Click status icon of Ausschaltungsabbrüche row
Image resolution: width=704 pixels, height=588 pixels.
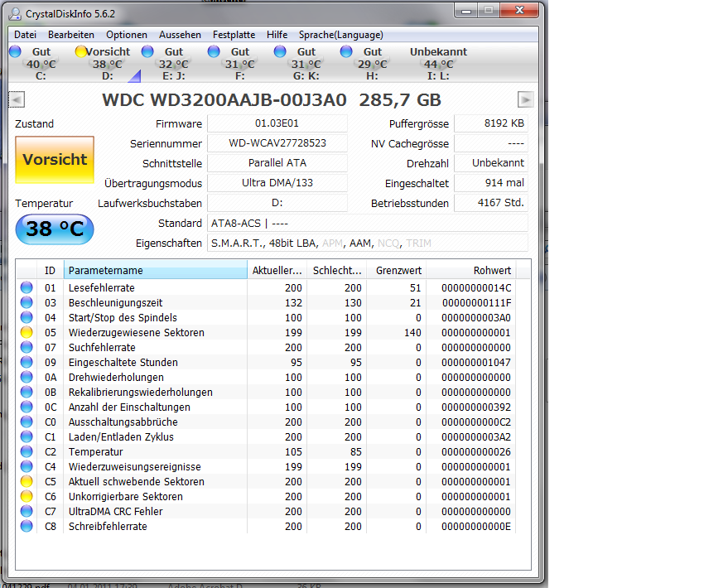[27, 422]
